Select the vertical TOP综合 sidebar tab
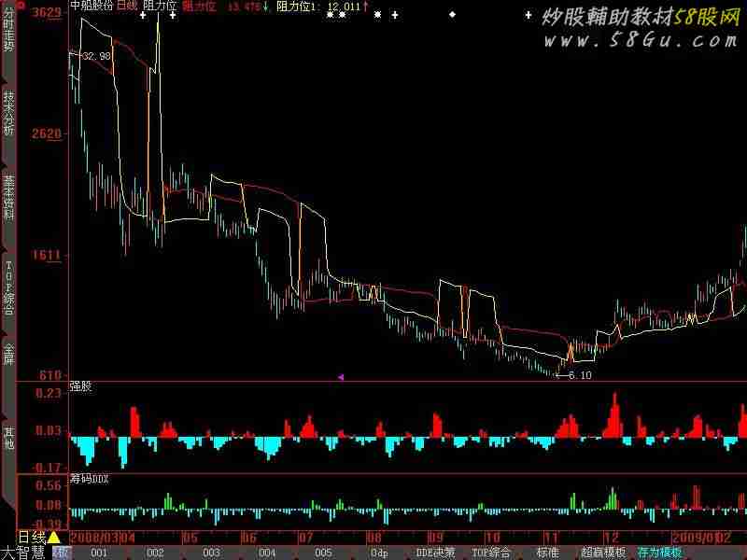Screen dimensions: 747x560 point(8,288)
